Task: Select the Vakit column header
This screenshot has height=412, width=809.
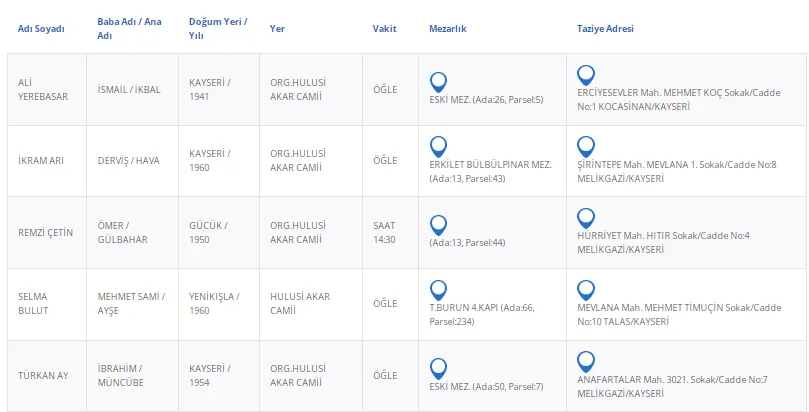Action: click(384, 28)
